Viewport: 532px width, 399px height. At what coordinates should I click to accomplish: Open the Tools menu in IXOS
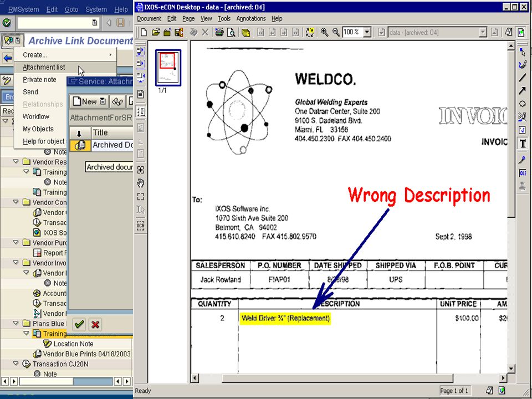[x=224, y=19]
